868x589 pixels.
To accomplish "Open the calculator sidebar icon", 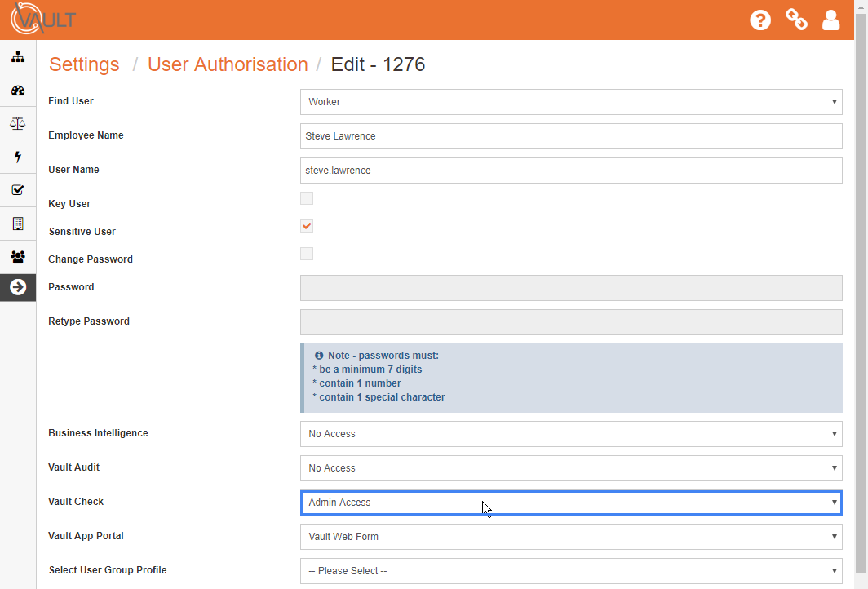I will click(17, 223).
